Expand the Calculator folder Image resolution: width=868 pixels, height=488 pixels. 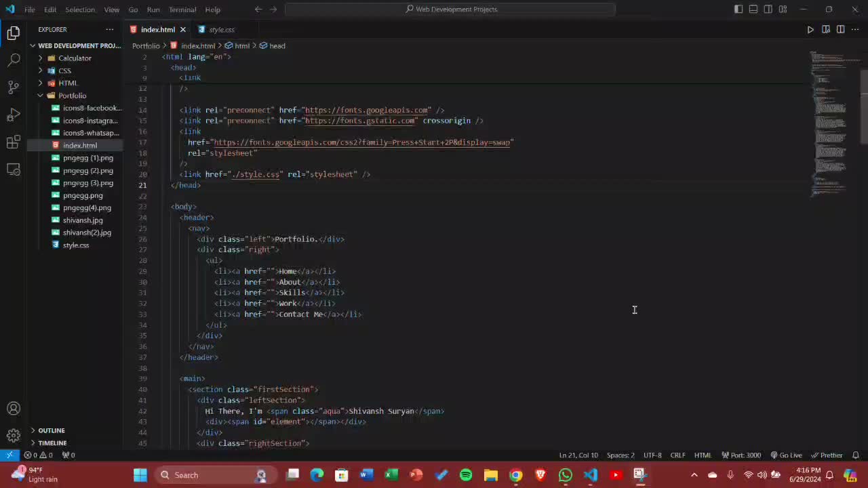75,58
